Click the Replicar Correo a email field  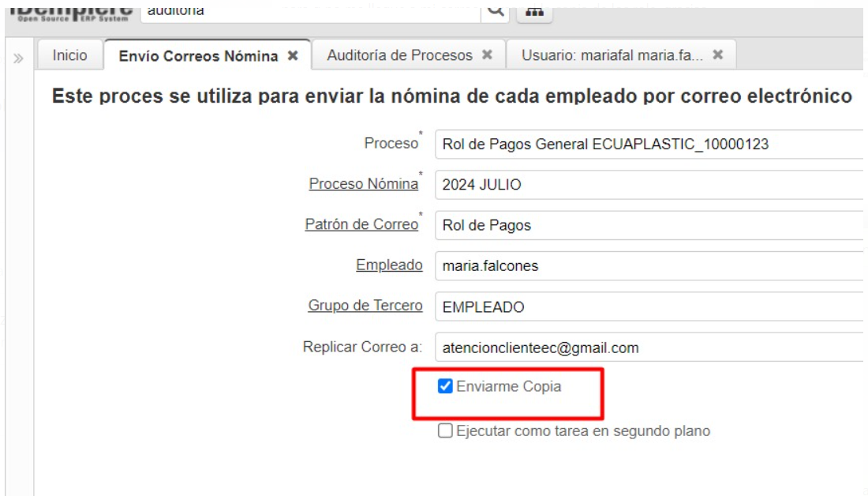[x=647, y=347]
